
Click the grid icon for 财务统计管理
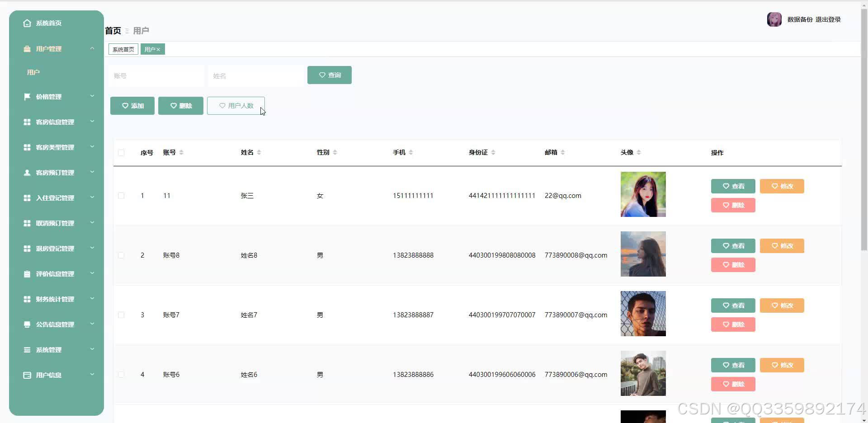click(27, 299)
